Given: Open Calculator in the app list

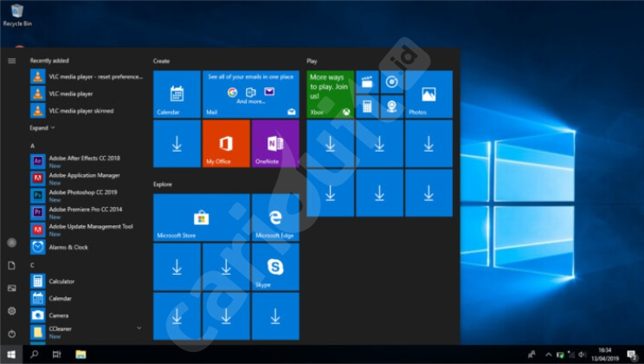Looking at the screenshot, I should click(x=87, y=282).
